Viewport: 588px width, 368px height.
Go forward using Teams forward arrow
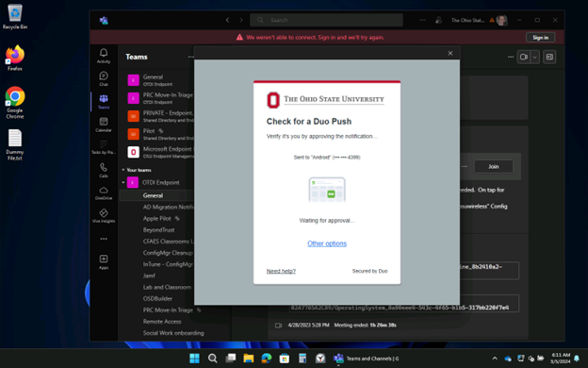[241, 20]
